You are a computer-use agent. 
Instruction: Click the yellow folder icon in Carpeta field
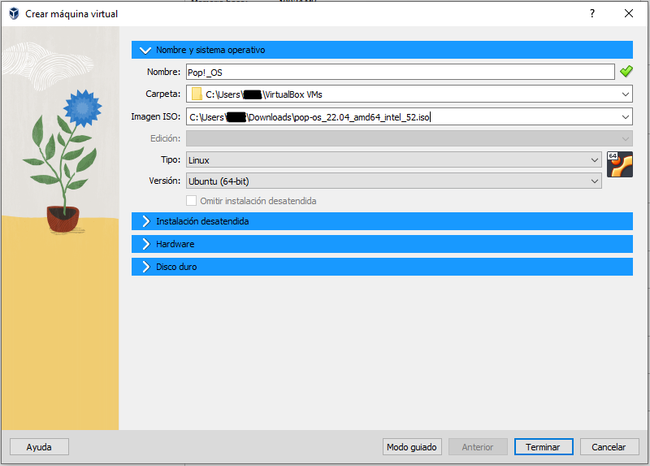click(196, 94)
